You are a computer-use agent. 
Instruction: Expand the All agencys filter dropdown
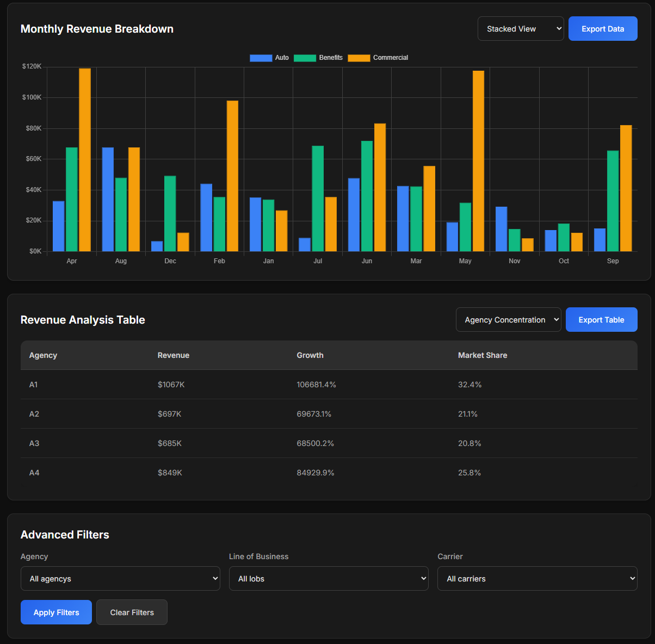[x=120, y=579]
